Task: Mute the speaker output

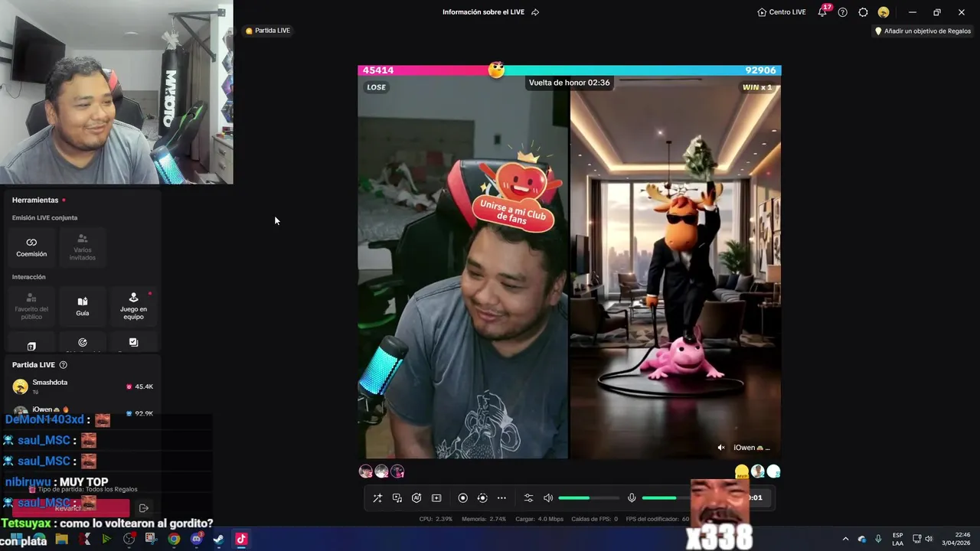Action: (x=548, y=498)
